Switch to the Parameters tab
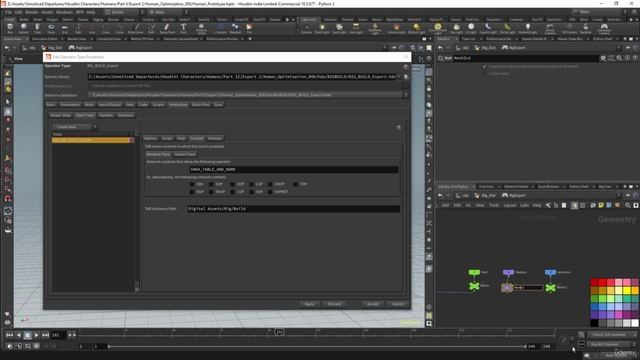640x360 pixels. click(70, 105)
